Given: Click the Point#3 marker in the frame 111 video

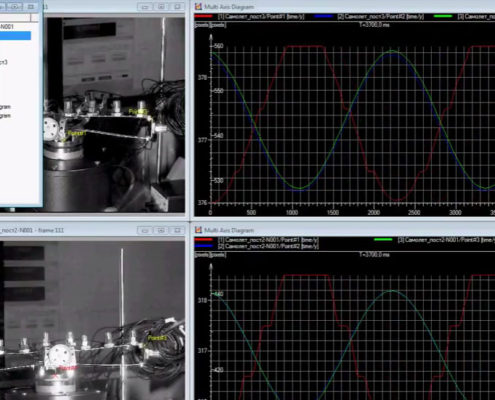Looking at the screenshot, I should point(157,338).
